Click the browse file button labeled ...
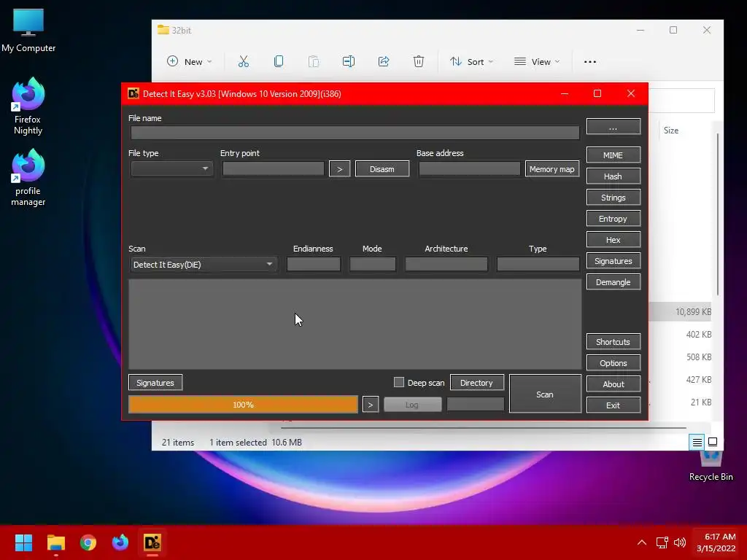 point(613,127)
